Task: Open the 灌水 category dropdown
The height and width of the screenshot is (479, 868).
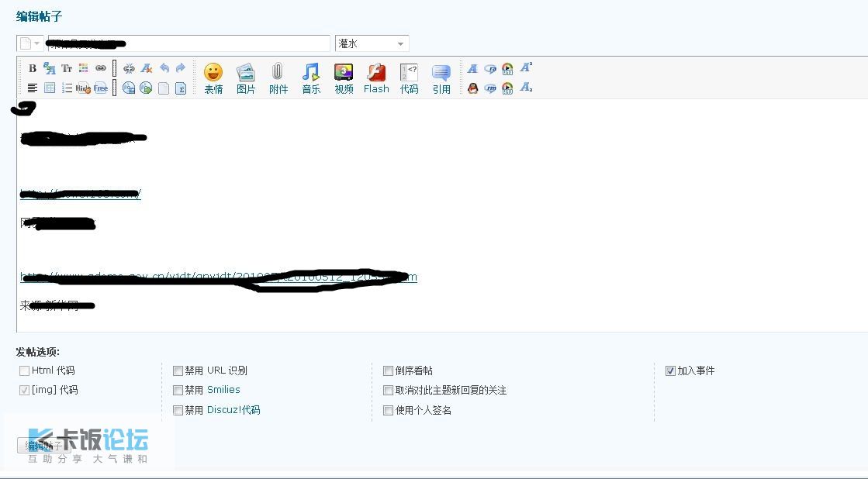Action: click(x=372, y=43)
